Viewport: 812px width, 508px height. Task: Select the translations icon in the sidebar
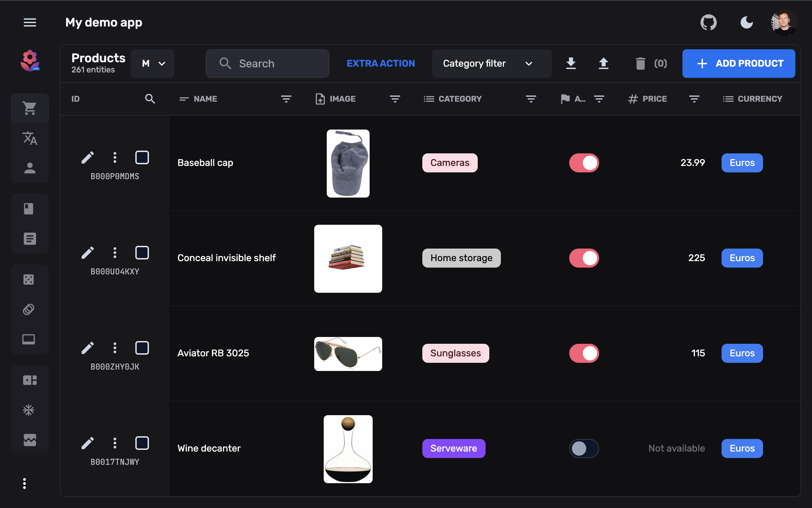coord(30,138)
